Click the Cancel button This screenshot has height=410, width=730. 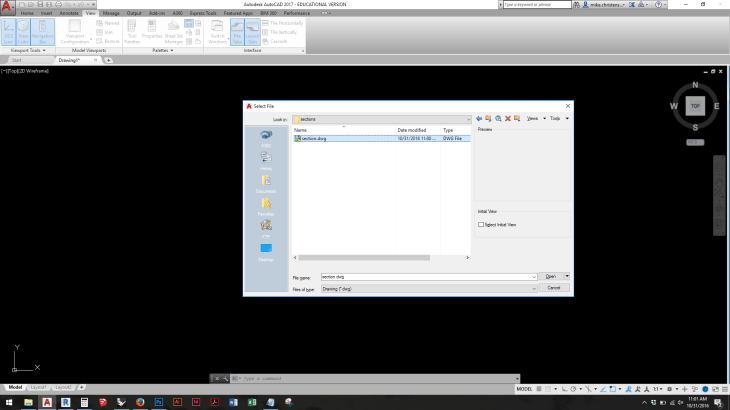[553, 288]
